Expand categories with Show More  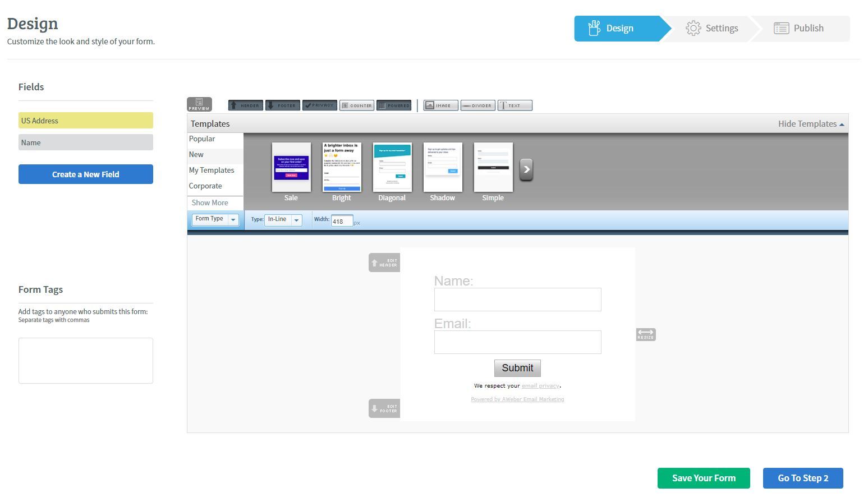(x=210, y=203)
